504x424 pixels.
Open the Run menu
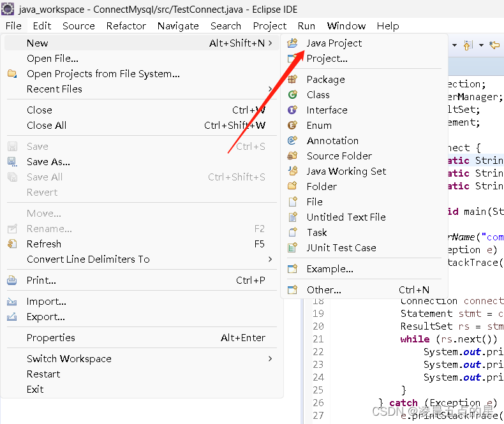click(x=306, y=26)
